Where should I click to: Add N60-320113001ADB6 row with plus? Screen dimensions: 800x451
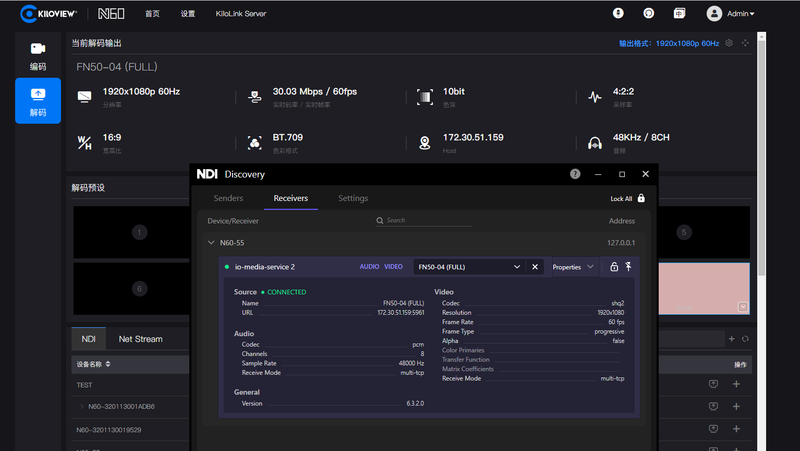736,407
